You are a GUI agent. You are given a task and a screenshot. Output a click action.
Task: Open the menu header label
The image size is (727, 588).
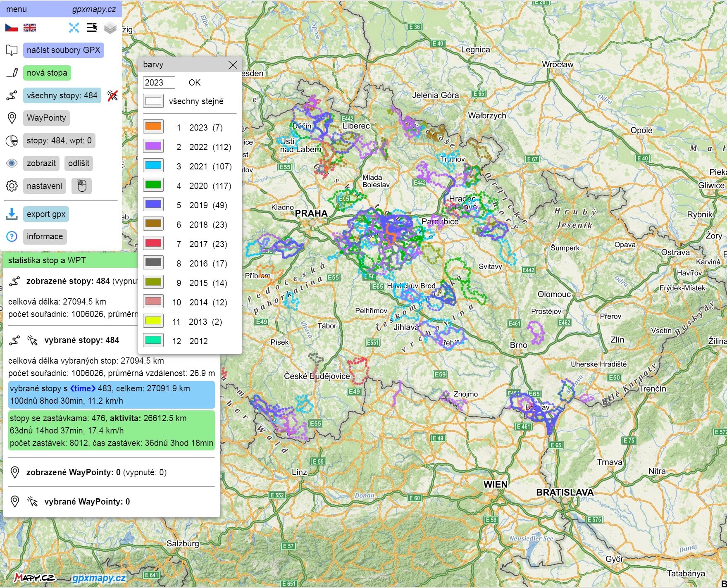(17, 9)
